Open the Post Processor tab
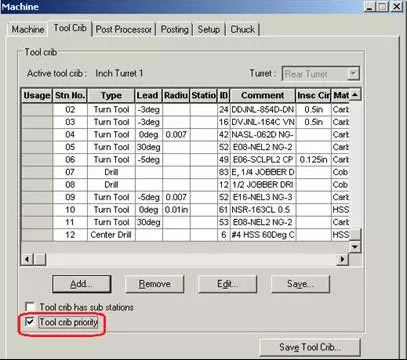This screenshot has width=407, height=360. coord(124,29)
